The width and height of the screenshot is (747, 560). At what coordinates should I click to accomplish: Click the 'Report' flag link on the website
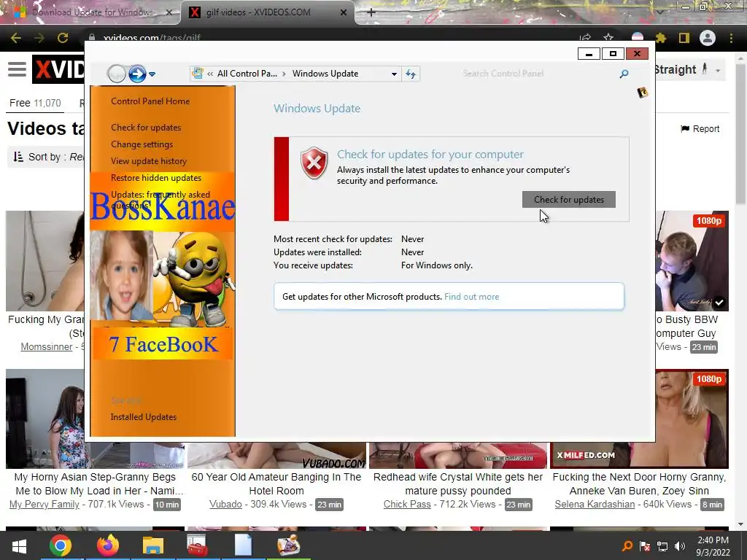coord(700,129)
